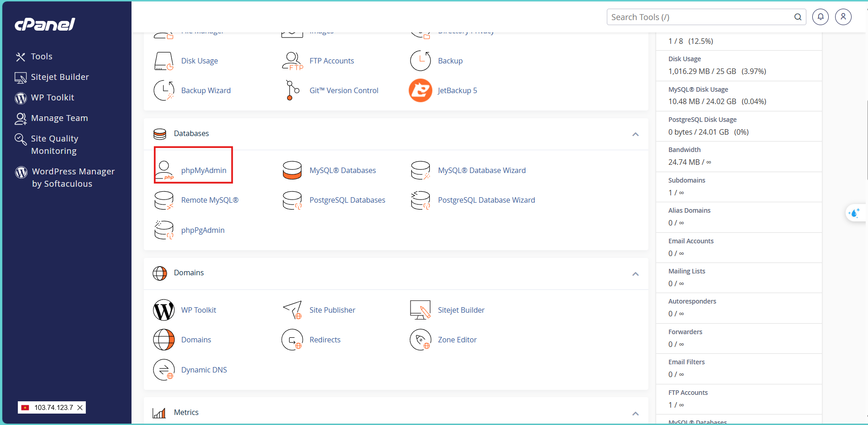Click the Email Accounts statistic label
868x425 pixels.
tap(691, 241)
